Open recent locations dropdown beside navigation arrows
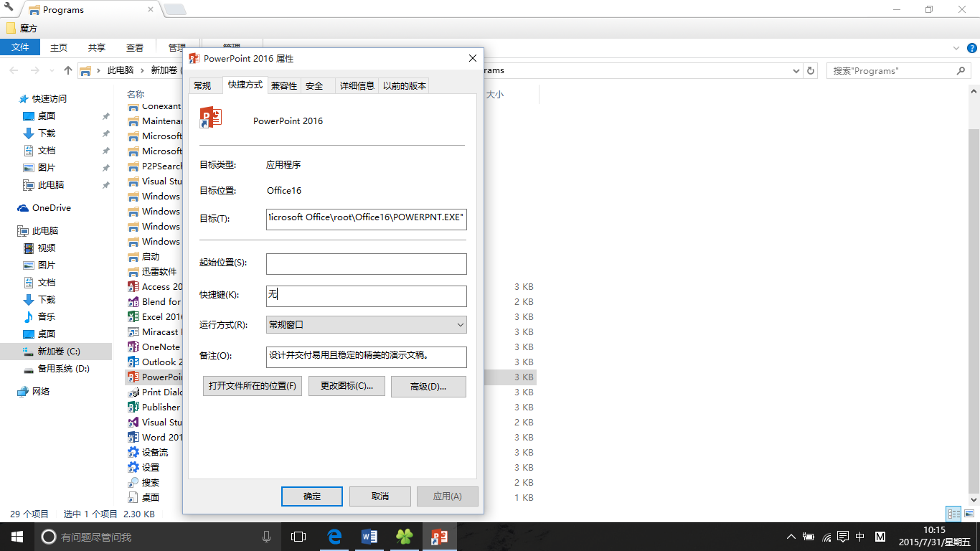Viewport: 980px width, 551px height. pos(52,70)
